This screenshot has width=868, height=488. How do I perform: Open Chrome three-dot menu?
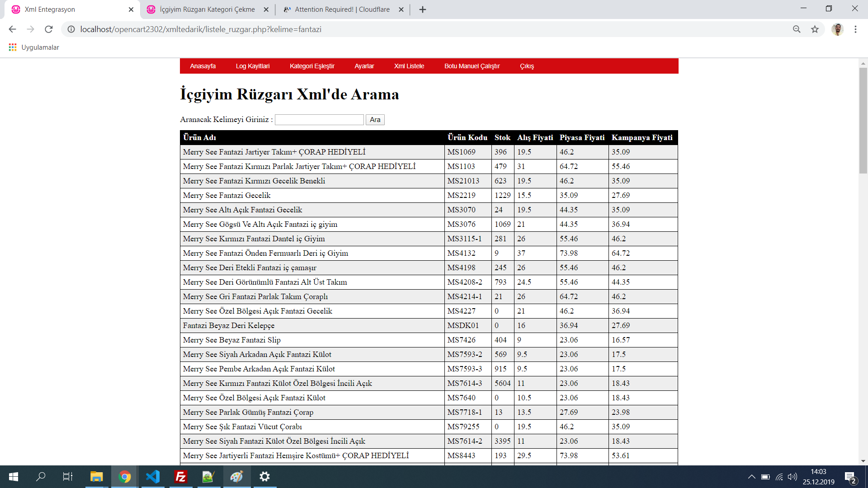pyautogui.click(x=855, y=29)
